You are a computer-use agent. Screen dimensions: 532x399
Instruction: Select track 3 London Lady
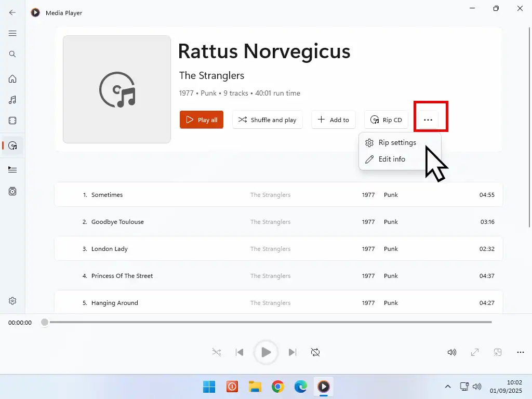click(x=278, y=249)
